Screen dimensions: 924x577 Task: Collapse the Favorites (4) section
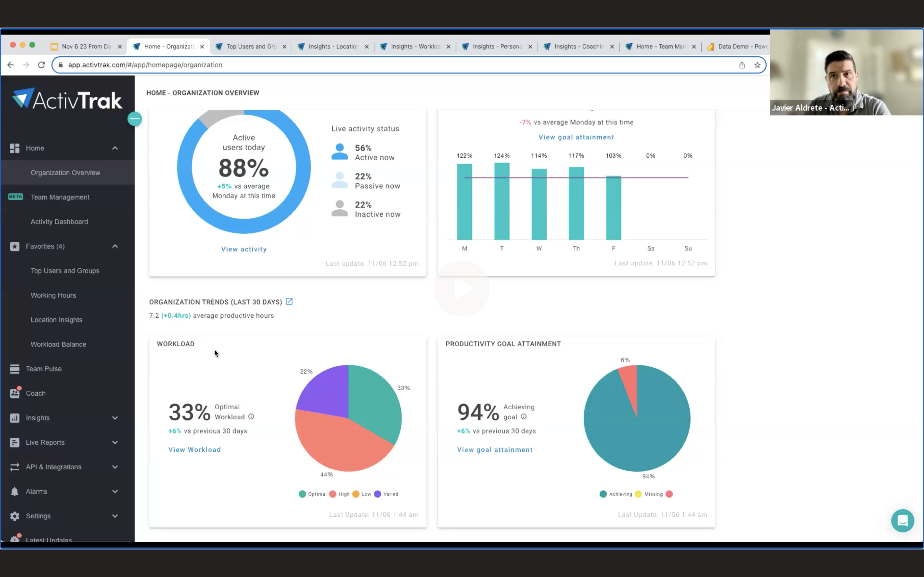tap(115, 246)
